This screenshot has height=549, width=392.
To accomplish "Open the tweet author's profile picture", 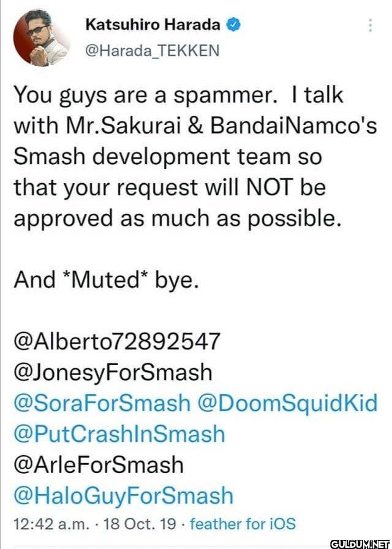I will coord(42,37).
